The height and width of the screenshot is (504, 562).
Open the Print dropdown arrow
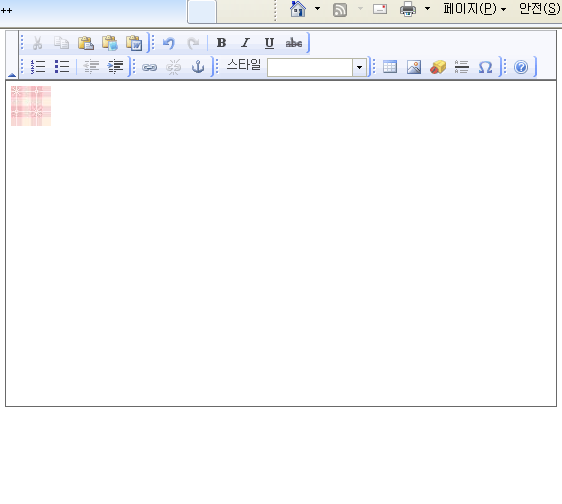coord(427,8)
